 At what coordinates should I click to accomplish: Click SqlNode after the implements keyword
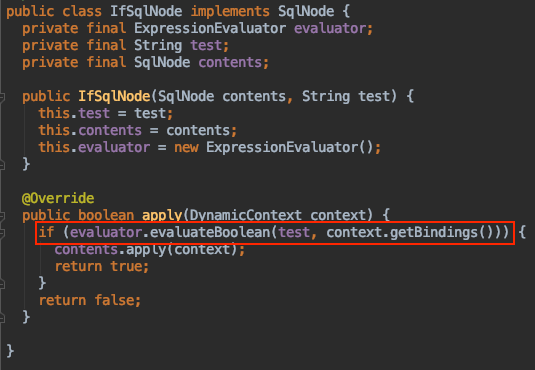(x=306, y=11)
